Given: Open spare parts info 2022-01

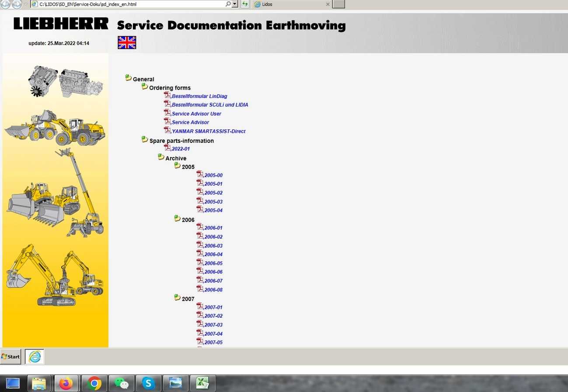Looking at the screenshot, I should 181,149.
